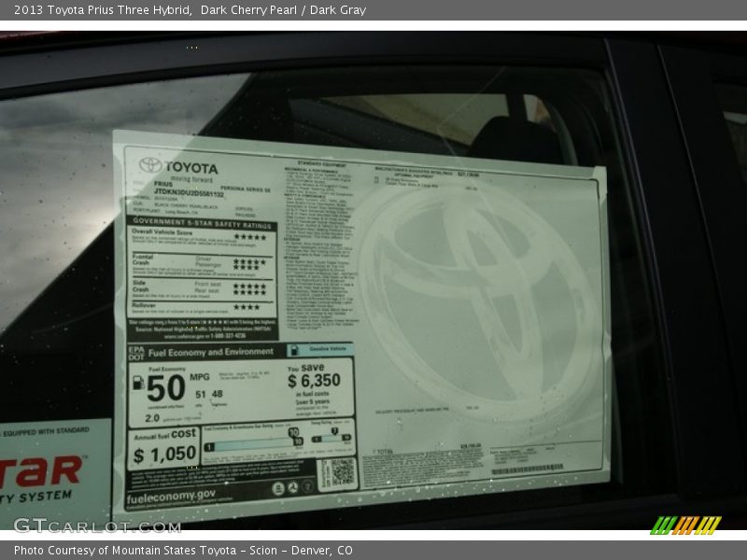The image size is (747, 560).
Task: Click the Gasoline Vehicle pump icon
Action: pyautogui.click(x=295, y=350)
